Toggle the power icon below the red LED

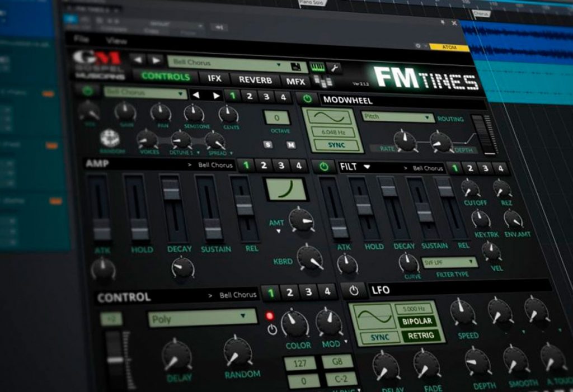coord(272,330)
